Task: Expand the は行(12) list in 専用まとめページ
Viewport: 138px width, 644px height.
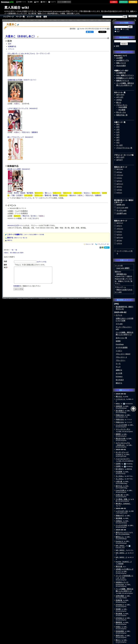Action: (x=115, y=184)
